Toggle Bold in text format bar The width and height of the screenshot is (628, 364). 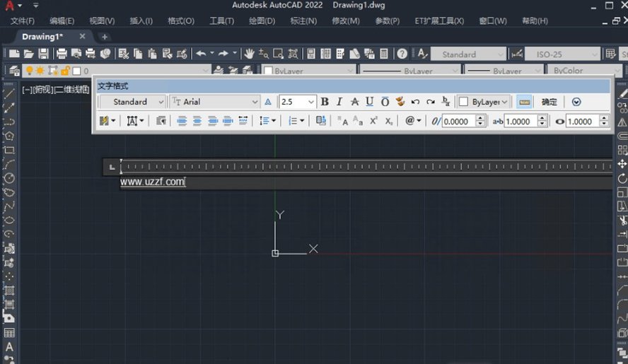pos(325,102)
